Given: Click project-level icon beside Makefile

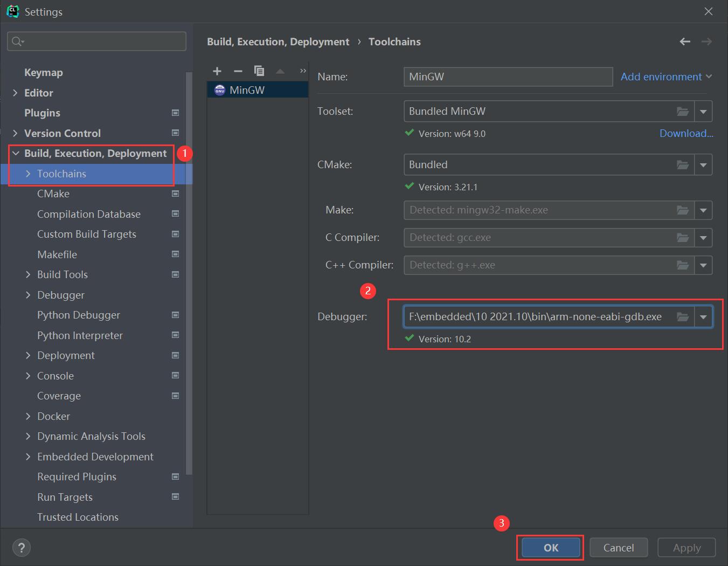Looking at the screenshot, I should [175, 254].
